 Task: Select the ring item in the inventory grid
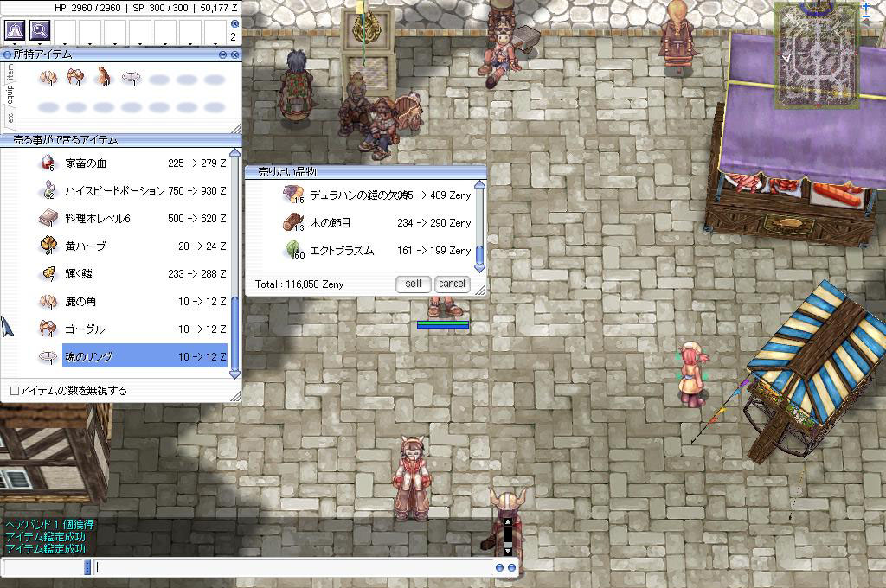(131, 77)
